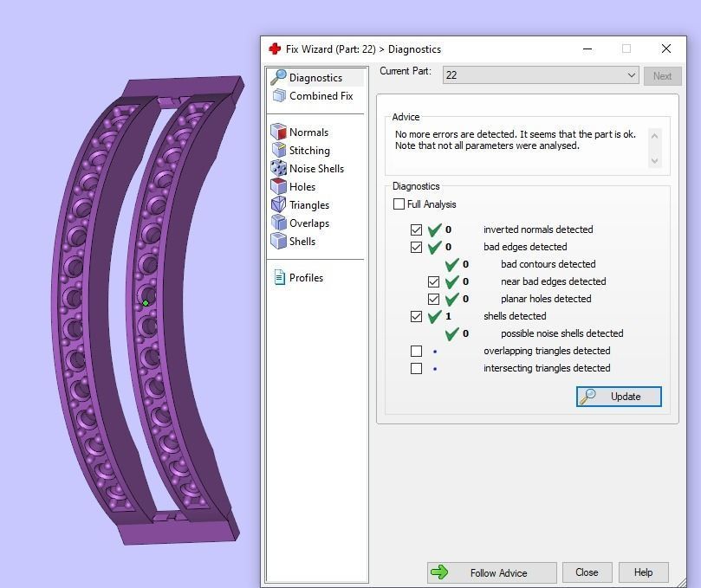Minimize the Fix Wizard window
Image resolution: width=701 pixels, height=588 pixels.
pos(587,48)
